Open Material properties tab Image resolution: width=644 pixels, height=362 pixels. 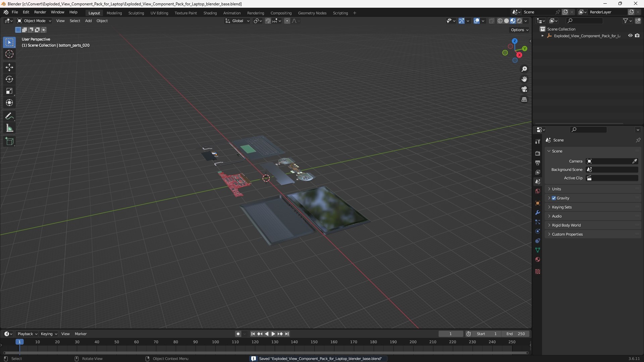538,259
